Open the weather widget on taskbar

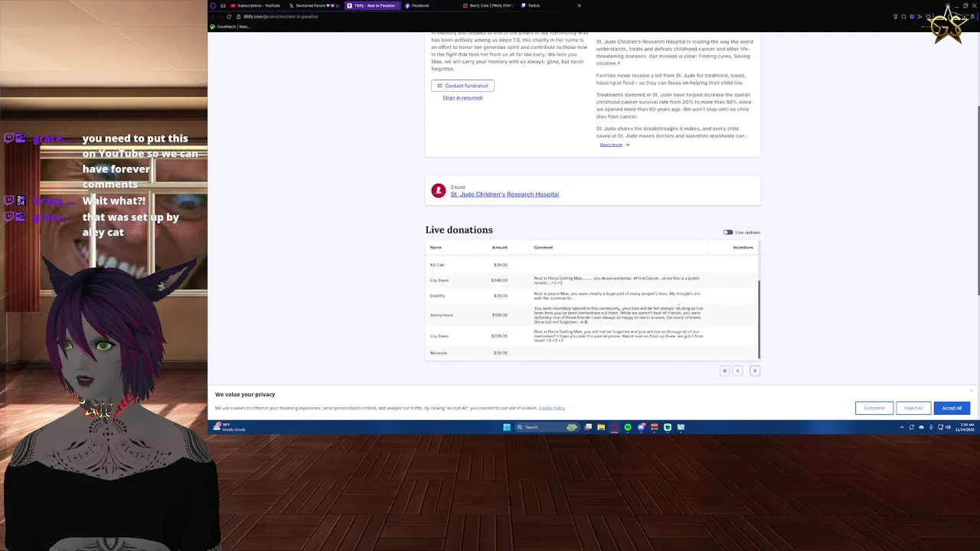pyautogui.click(x=230, y=427)
